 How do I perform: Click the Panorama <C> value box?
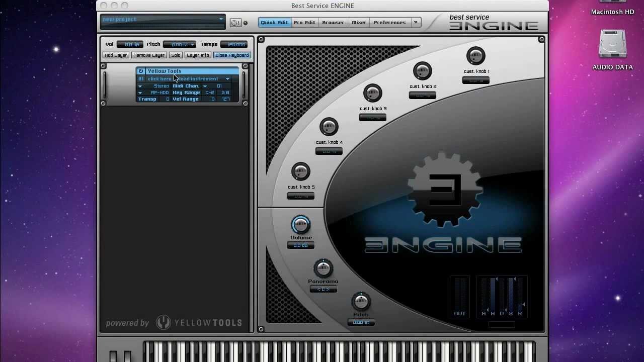324,289
